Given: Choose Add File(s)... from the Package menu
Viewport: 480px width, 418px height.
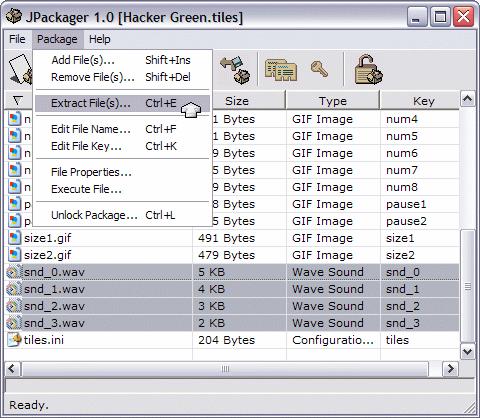Looking at the screenshot, I should click(x=122, y=60).
